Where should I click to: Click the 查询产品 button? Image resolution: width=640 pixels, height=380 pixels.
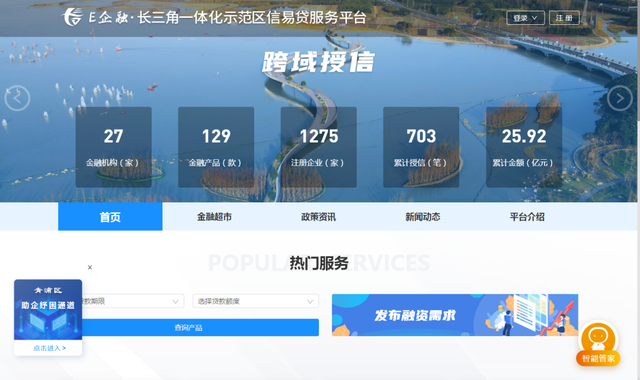[189, 327]
